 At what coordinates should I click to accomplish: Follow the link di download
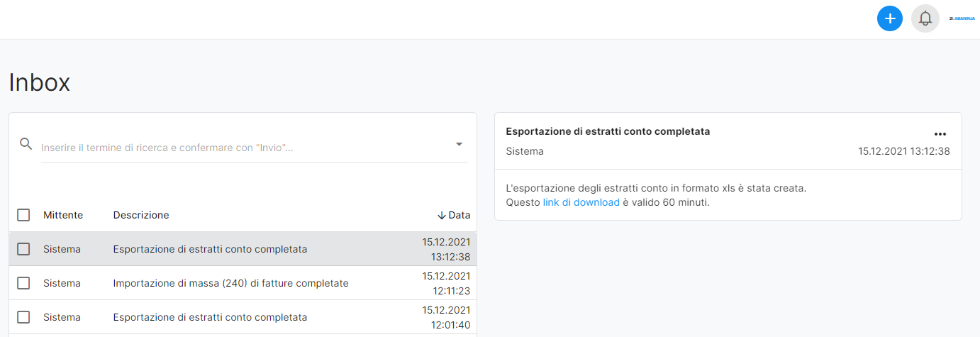(x=581, y=202)
